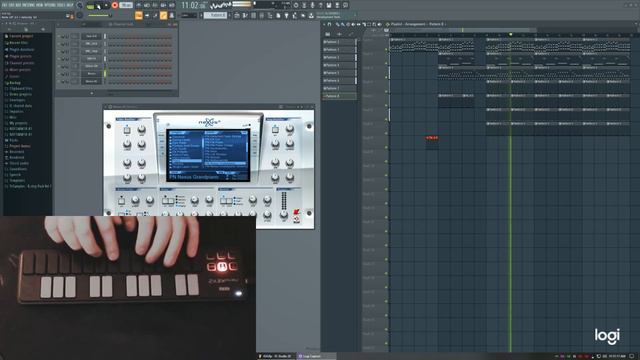Open the ADD menu
The image size is (640, 360).
pyautogui.click(x=18, y=5)
